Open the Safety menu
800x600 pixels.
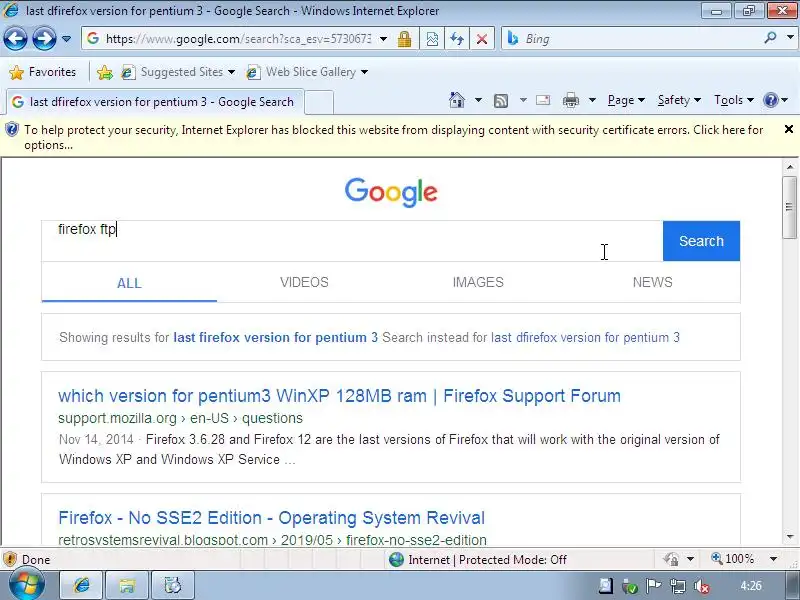point(679,100)
